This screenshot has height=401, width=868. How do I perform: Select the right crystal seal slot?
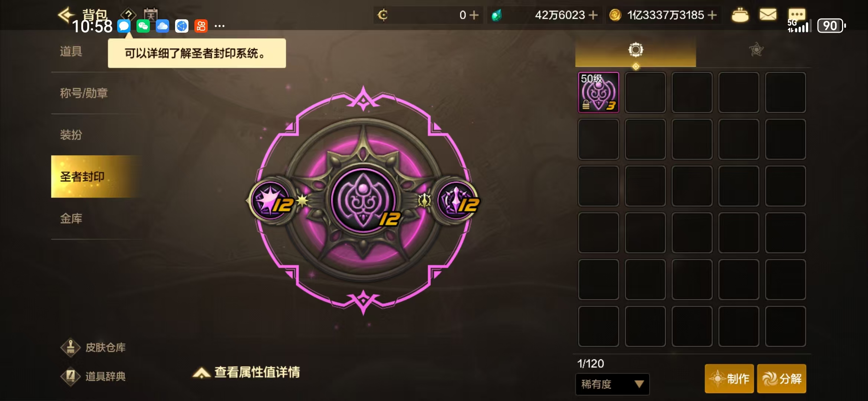[x=457, y=200]
